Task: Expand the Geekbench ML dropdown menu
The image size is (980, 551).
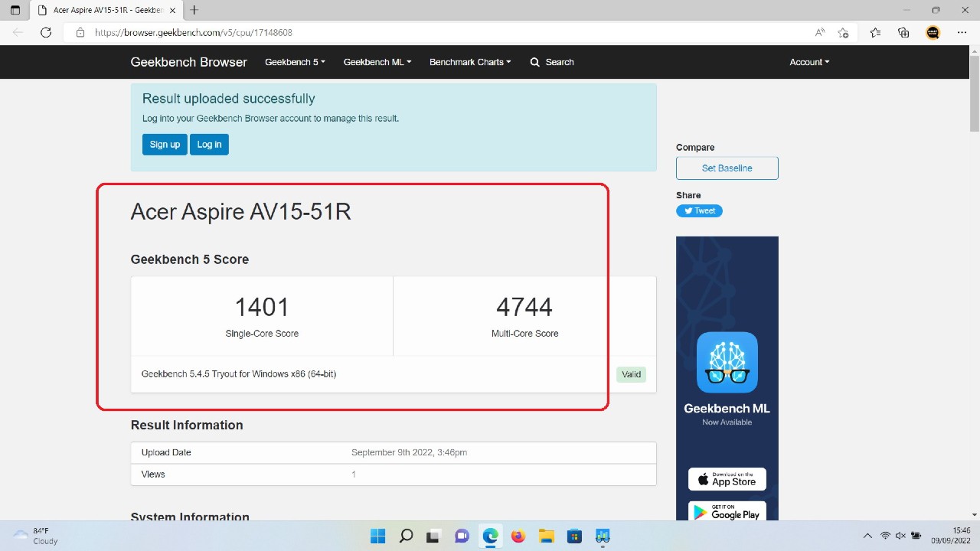Action: coord(377,62)
